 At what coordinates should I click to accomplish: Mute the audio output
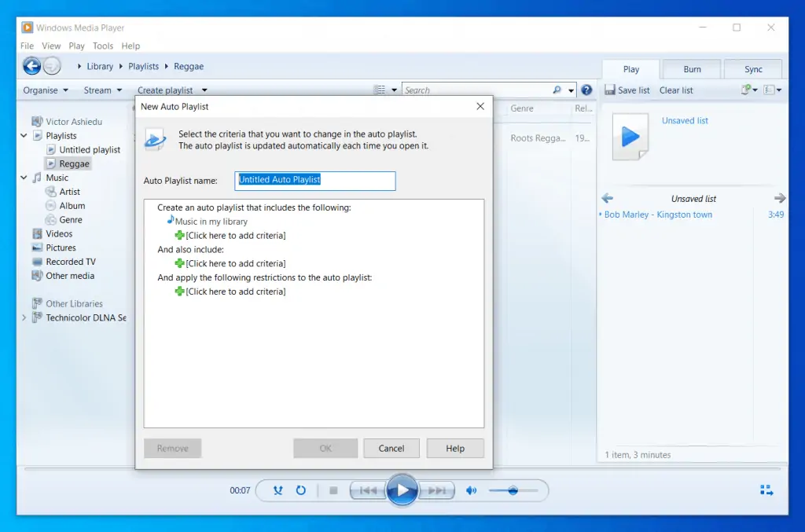tap(472, 490)
